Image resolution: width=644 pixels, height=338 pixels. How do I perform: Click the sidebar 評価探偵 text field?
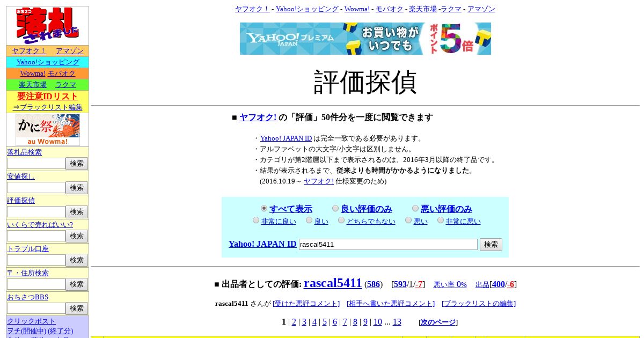36,212
